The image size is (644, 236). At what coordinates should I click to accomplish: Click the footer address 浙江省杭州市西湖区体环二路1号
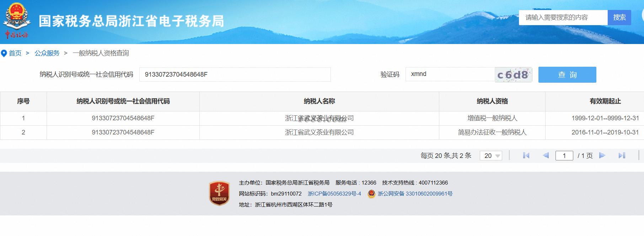pyautogui.click(x=294, y=205)
